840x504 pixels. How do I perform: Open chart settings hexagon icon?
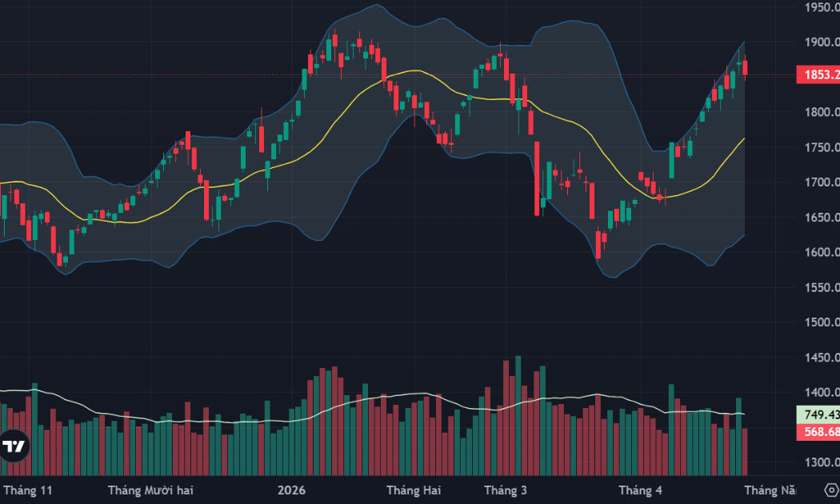830,489
